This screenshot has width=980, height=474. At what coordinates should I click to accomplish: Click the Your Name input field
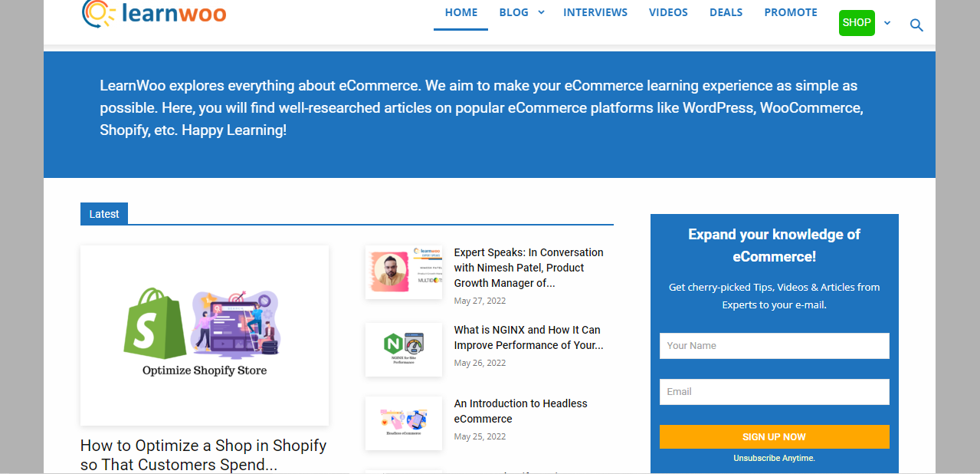pos(774,346)
